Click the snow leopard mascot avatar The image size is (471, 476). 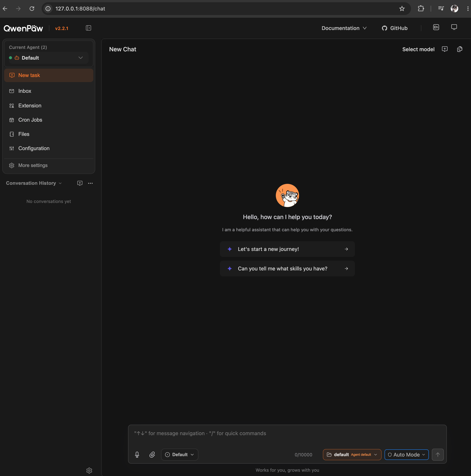(x=287, y=195)
